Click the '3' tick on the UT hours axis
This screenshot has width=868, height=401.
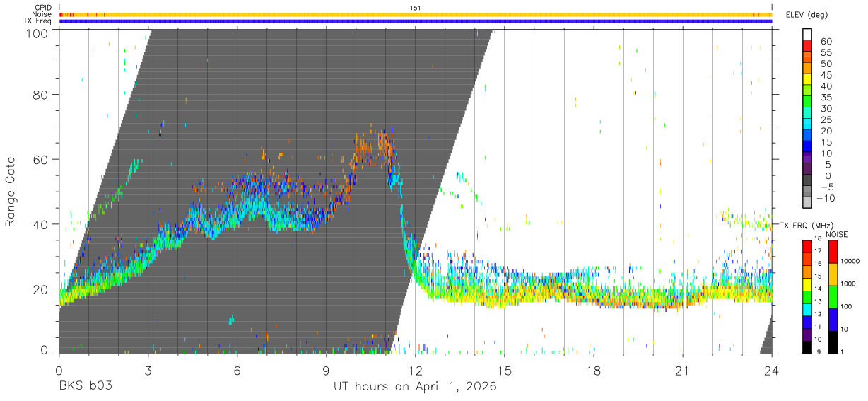148,370
